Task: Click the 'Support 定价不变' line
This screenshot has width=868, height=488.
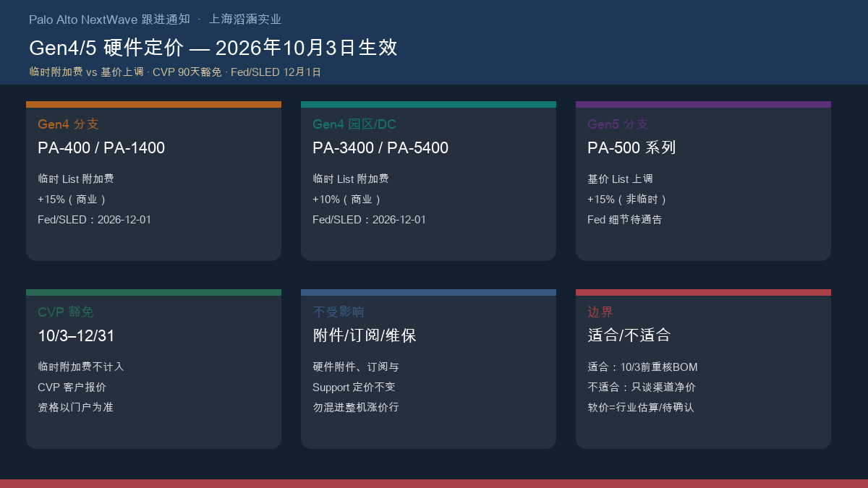Action: [354, 388]
